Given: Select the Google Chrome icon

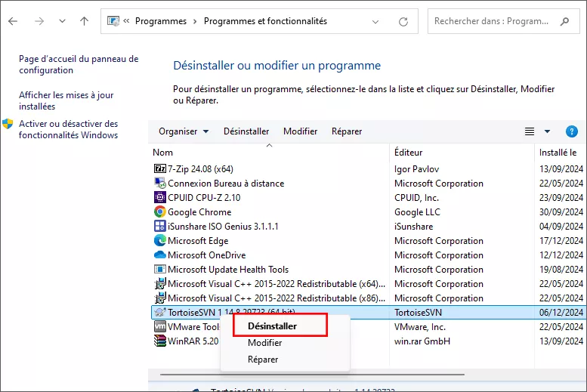Looking at the screenshot, I should pyautogui.click(x=160, y=212).
